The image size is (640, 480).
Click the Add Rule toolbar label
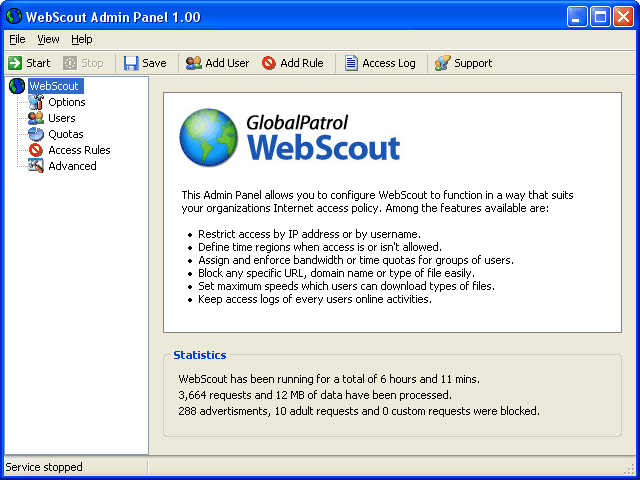(302, 63)
